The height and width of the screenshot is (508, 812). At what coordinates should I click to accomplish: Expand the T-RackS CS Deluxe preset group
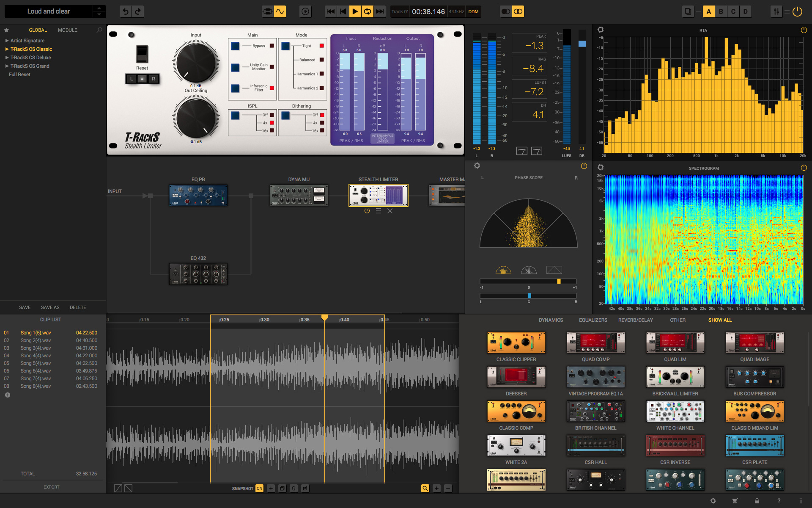coord(30,57)
